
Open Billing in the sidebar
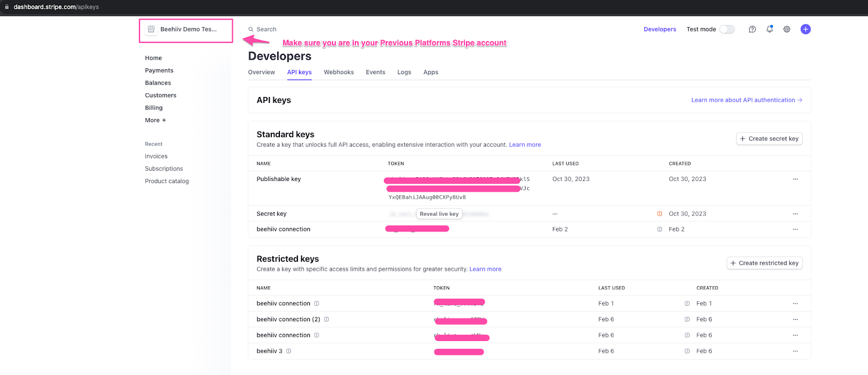154,108
